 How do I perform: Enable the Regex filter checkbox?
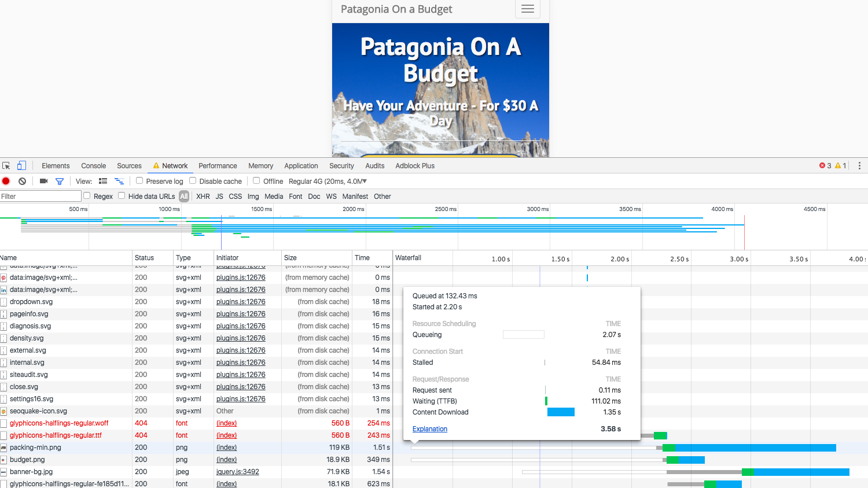point(87,195)
